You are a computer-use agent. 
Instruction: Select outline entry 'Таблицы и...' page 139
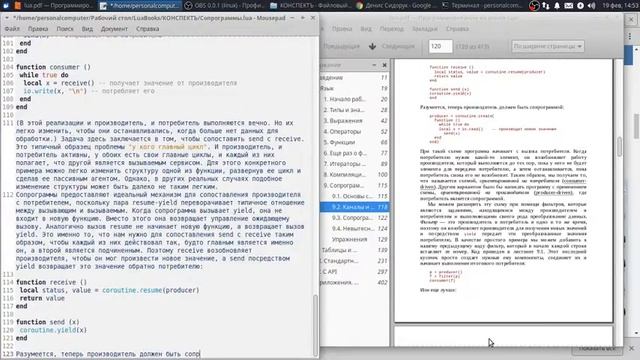(x=354, y=250)
